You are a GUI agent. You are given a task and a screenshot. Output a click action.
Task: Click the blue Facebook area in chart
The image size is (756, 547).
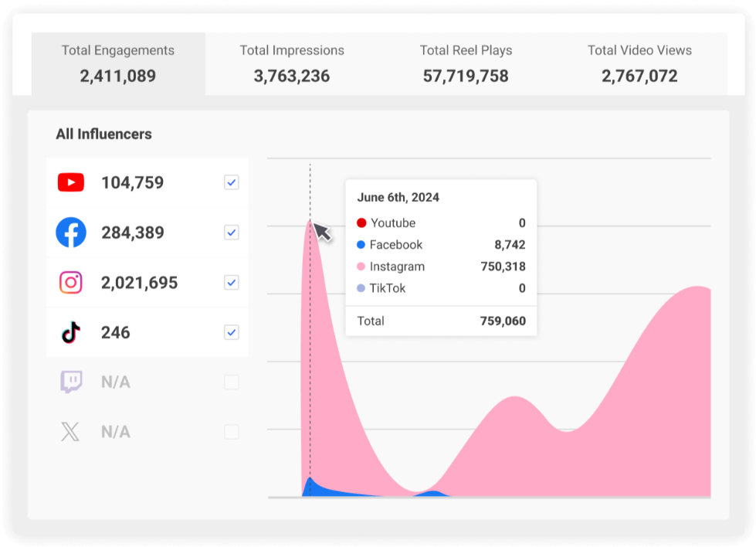point(313,488)
